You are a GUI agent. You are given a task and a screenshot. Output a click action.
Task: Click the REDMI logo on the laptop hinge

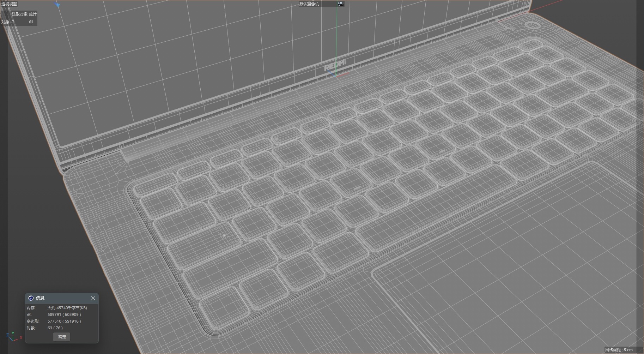coord(335,65)
